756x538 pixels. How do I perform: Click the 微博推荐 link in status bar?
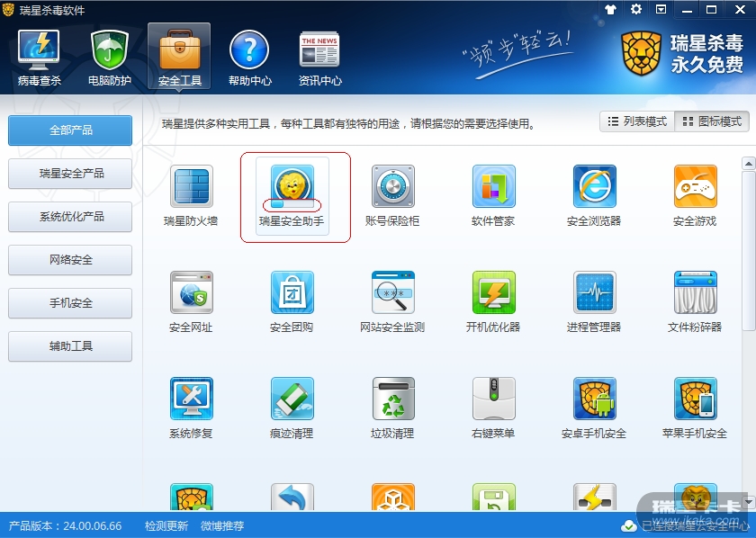pos(222,525)
